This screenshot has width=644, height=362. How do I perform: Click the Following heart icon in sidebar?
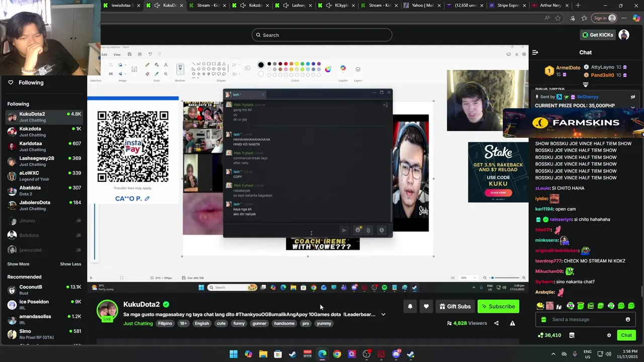click(x=11, y=82)
